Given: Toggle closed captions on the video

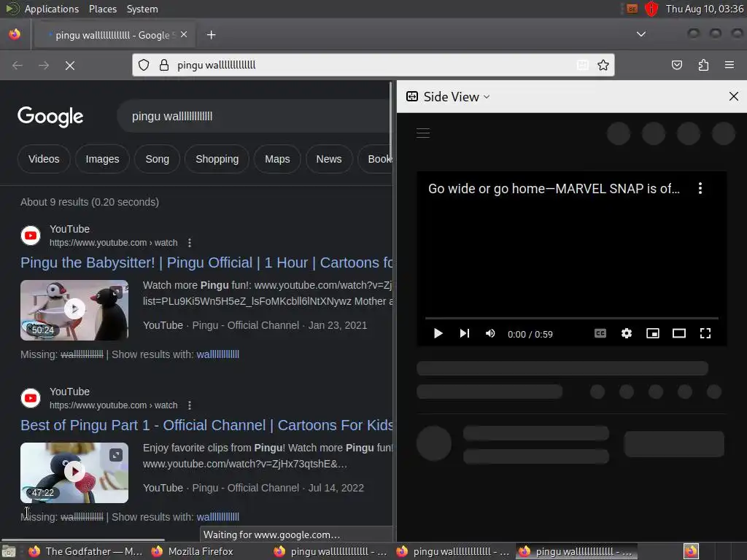Looking at the screenshot, I should [x=600, y=333].
